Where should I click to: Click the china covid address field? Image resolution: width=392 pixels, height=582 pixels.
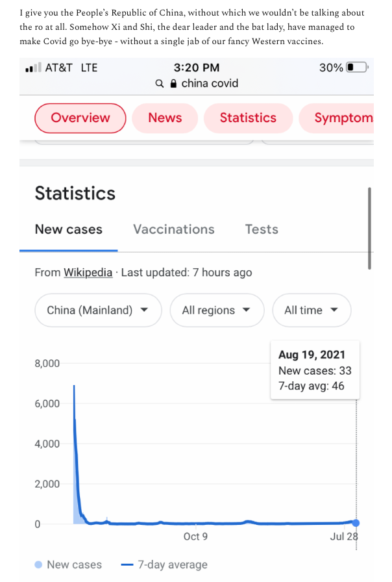point(197,84)
